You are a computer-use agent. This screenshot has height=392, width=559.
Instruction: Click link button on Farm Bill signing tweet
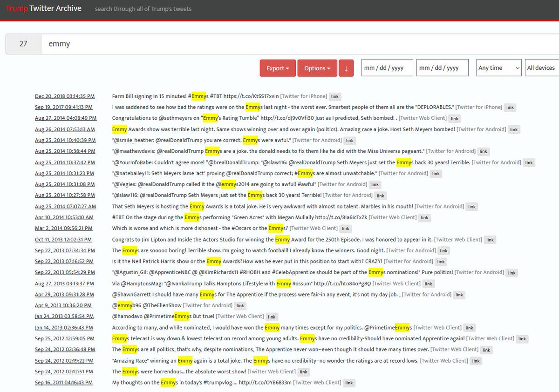tap(335, 97)
